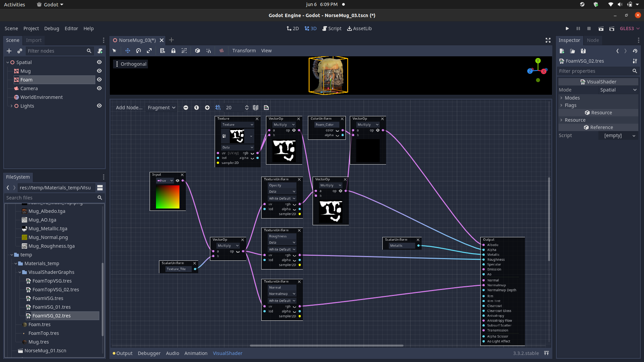Open the AssetLib view
The image size is (644, 362).
[x=359, y=28]
